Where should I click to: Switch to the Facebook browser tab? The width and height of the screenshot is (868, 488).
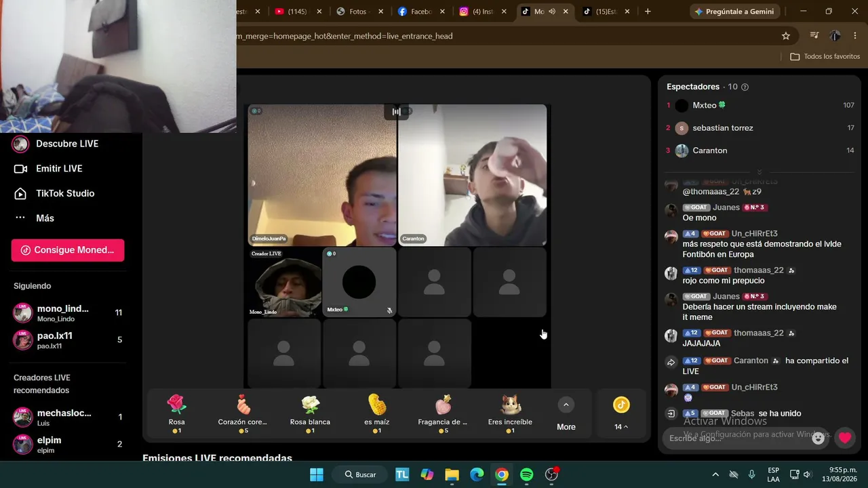[422, 12]
